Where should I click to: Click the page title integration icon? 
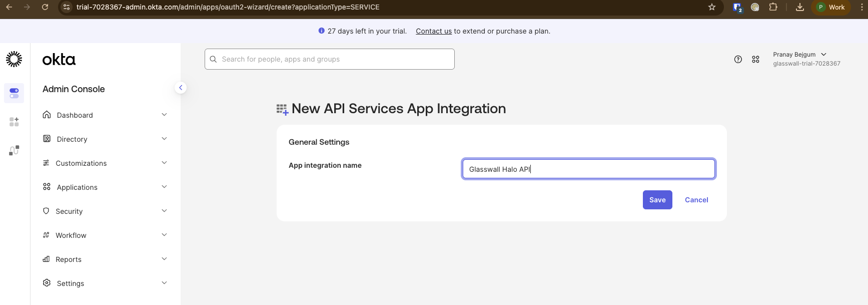(x=282, y=110)
